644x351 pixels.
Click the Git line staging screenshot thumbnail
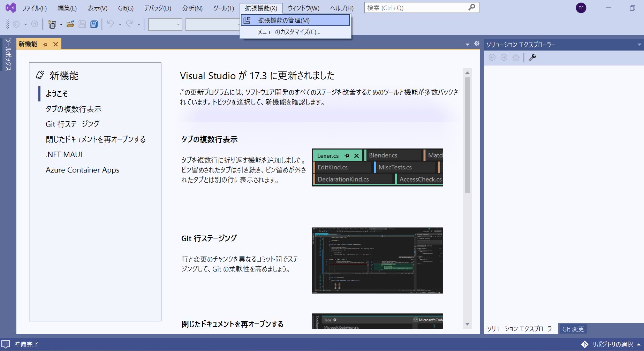pyautogui.click(x=377, y=260)
